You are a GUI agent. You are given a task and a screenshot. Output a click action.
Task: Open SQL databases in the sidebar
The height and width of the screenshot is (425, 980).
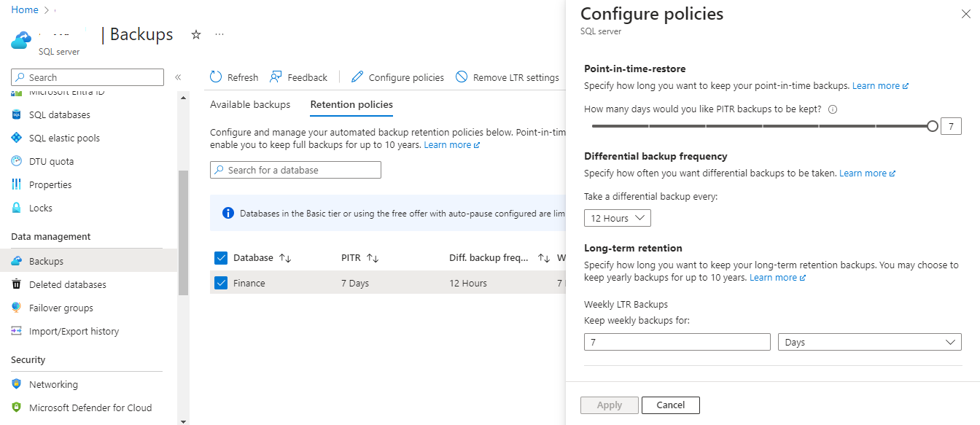coord(60,114)
